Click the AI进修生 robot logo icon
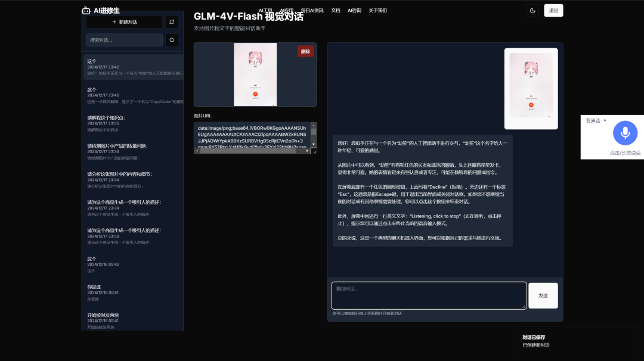The width and height of the screenshot is (644, 361). pos(86,11)
